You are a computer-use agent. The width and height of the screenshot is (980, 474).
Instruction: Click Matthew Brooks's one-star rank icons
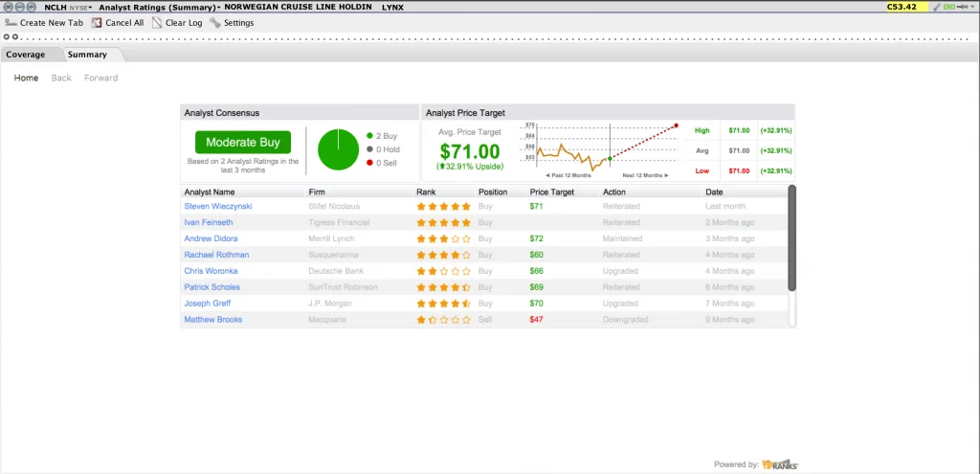[x=444, y=320]
